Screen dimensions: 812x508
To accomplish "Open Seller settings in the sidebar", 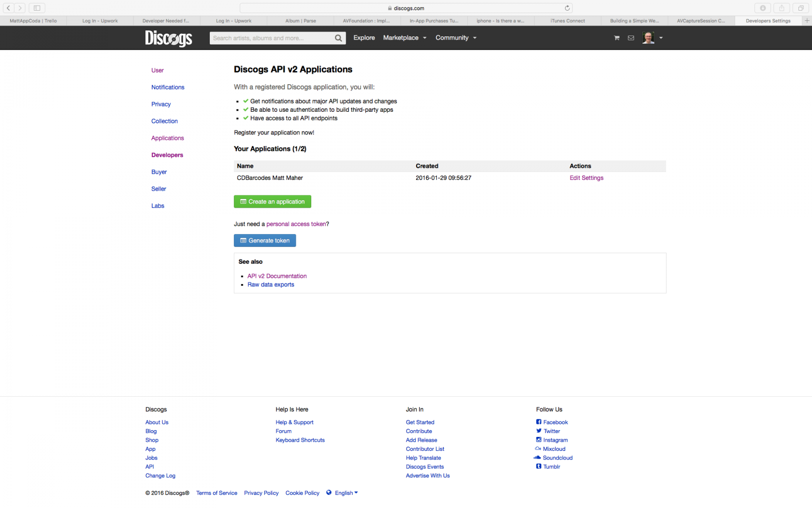I will click(x=159, y=189).
